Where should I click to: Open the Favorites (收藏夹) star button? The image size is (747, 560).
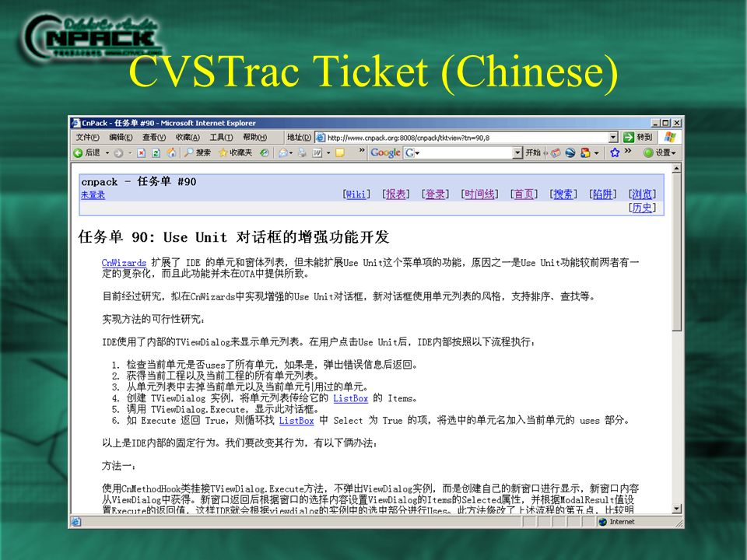(235, 152)
